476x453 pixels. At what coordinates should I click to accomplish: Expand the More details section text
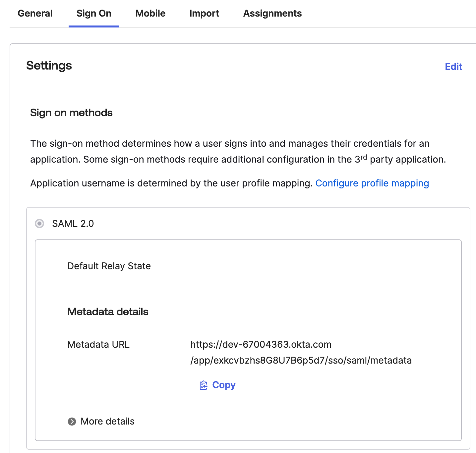point(107,422)
